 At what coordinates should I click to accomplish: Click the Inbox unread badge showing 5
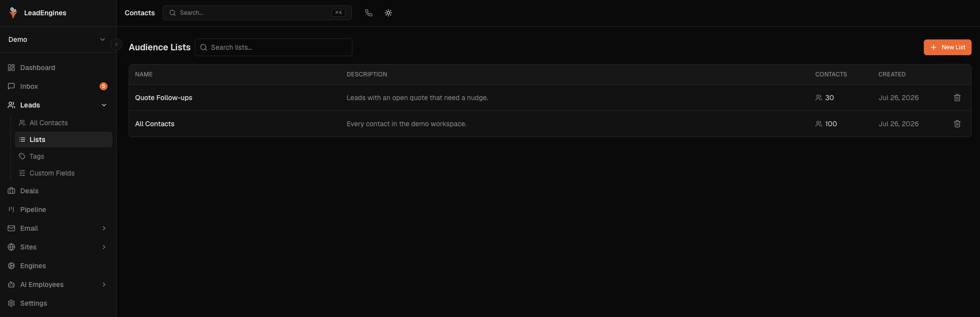pyautogui.click(x=104, y=86)
